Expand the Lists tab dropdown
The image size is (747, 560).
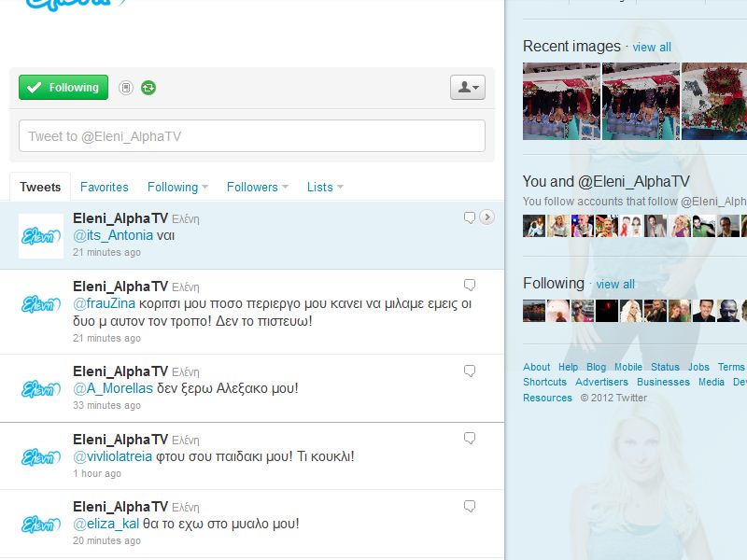click(x=325, y=187)
